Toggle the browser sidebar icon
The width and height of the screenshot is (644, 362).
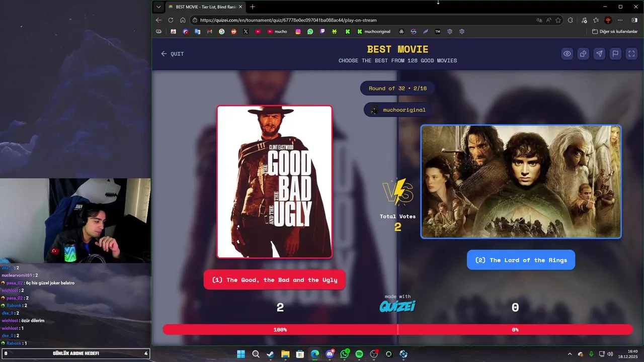coord(634,20)
